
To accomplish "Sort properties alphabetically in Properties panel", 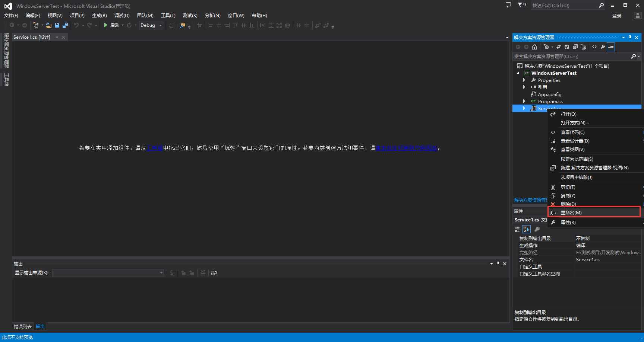I will [526, 229].
